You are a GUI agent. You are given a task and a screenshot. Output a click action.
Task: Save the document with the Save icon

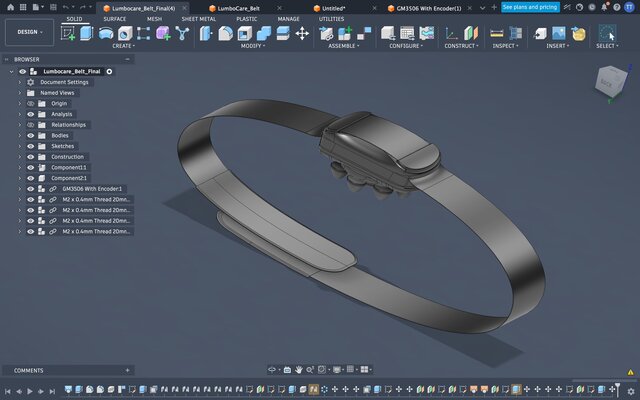[53, 7]
